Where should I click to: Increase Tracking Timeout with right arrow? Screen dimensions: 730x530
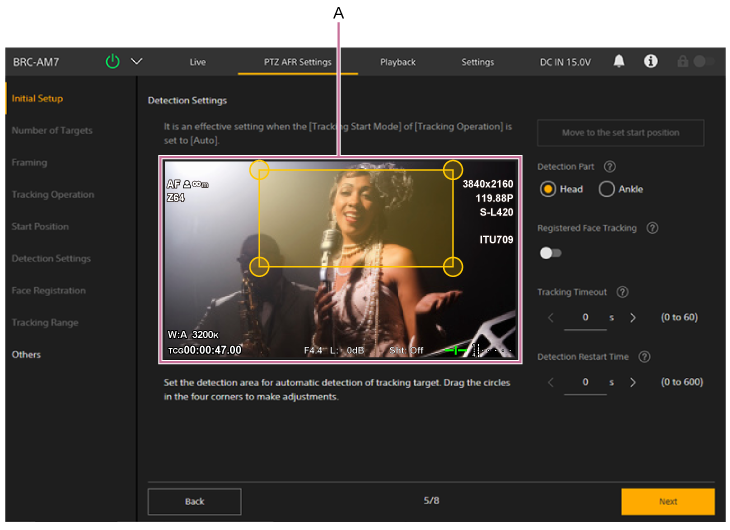632,317
